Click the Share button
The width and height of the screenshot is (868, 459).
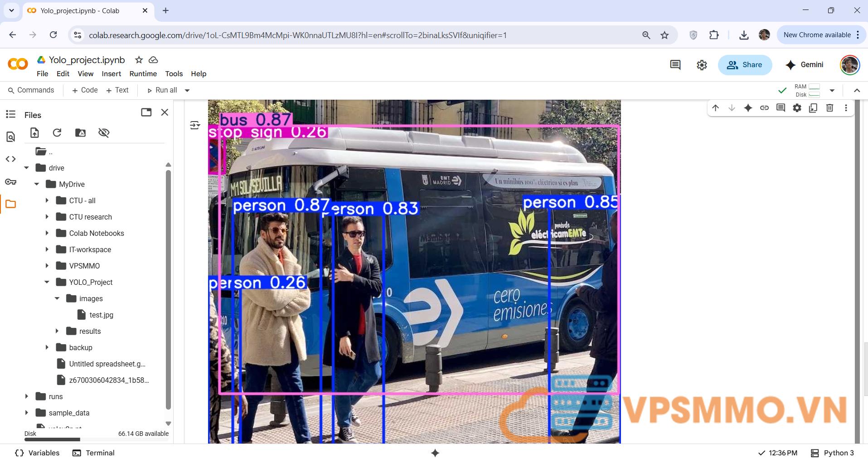[745, 65]
